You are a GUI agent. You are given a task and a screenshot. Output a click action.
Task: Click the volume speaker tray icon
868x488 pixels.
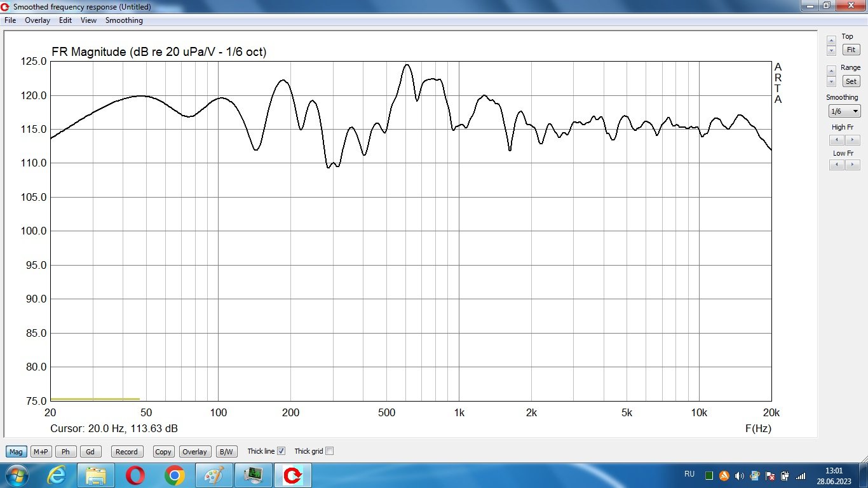(739, 475)
